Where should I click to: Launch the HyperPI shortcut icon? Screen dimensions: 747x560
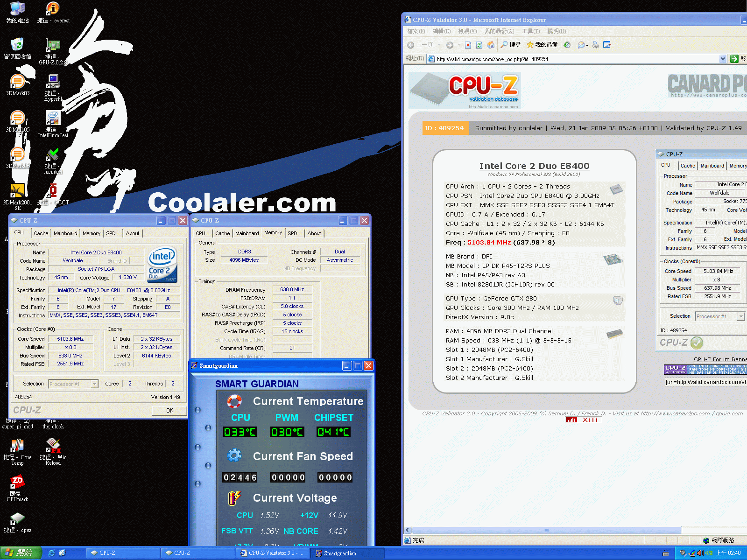(53, 88)
